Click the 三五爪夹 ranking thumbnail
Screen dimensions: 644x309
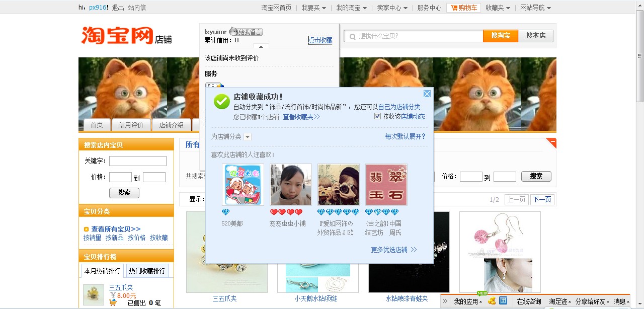tap(94, 295)
